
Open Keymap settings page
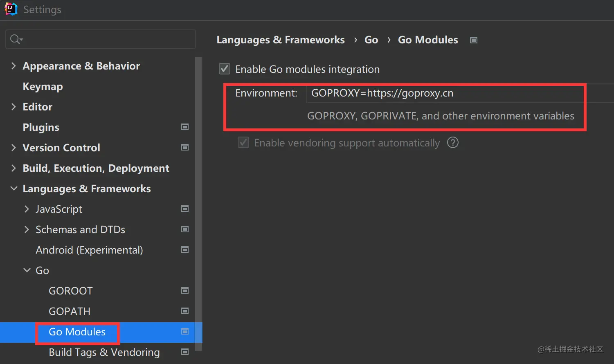(x=43, y=86)
